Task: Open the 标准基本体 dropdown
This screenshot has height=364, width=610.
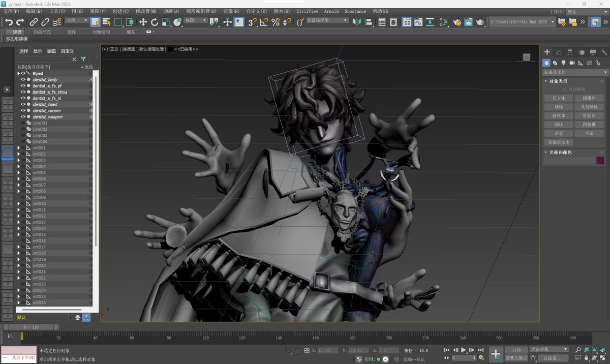Action: (575, 72)
